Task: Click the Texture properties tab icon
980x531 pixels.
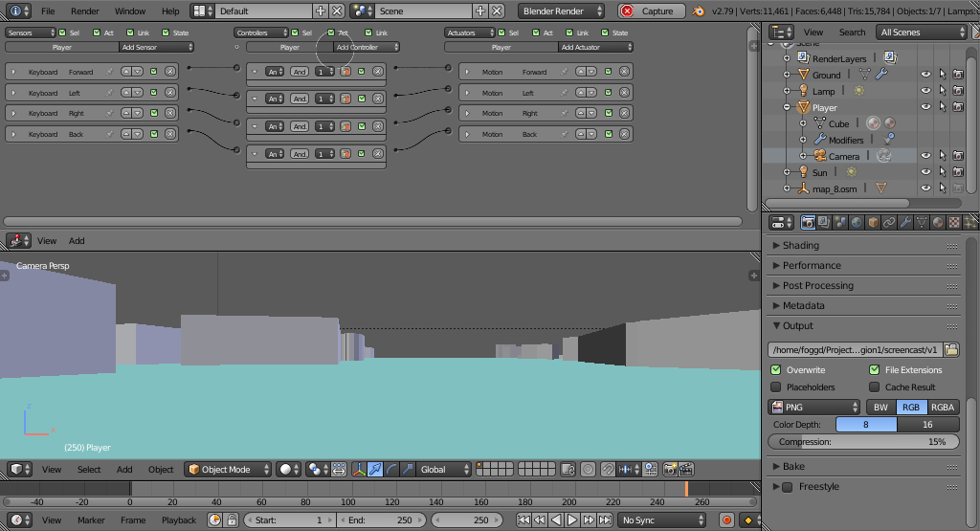Action: click(953, 222)
